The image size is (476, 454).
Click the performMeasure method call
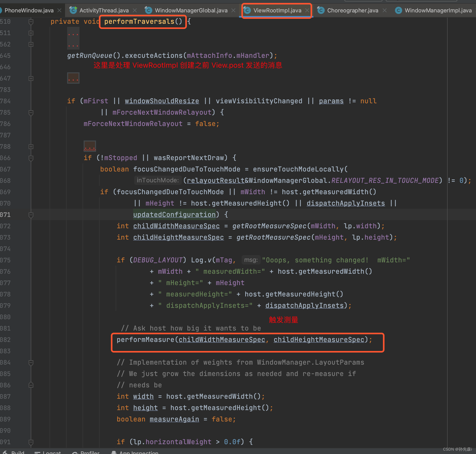145,340
